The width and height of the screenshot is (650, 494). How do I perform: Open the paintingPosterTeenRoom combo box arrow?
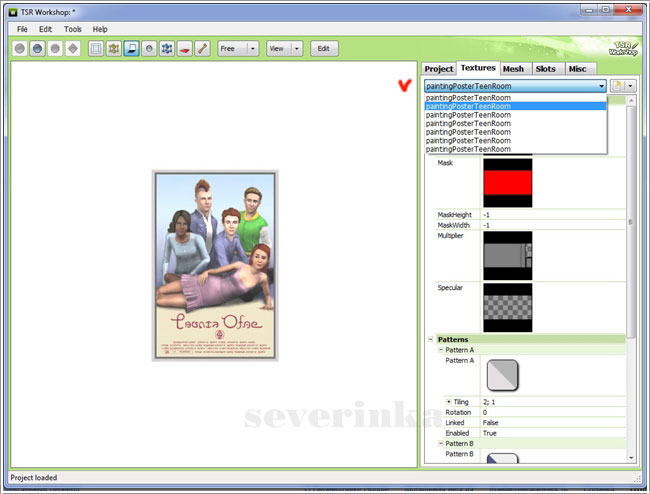point(601,86)
